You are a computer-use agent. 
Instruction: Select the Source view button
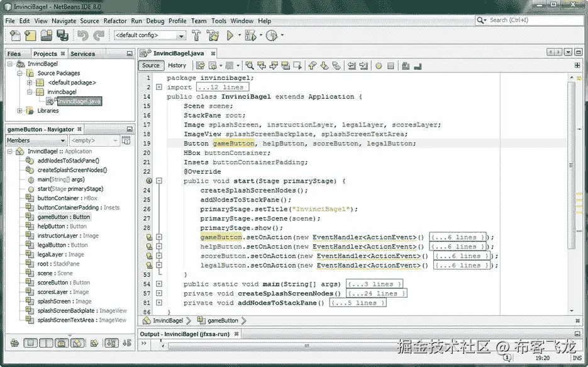coord(151,65)
